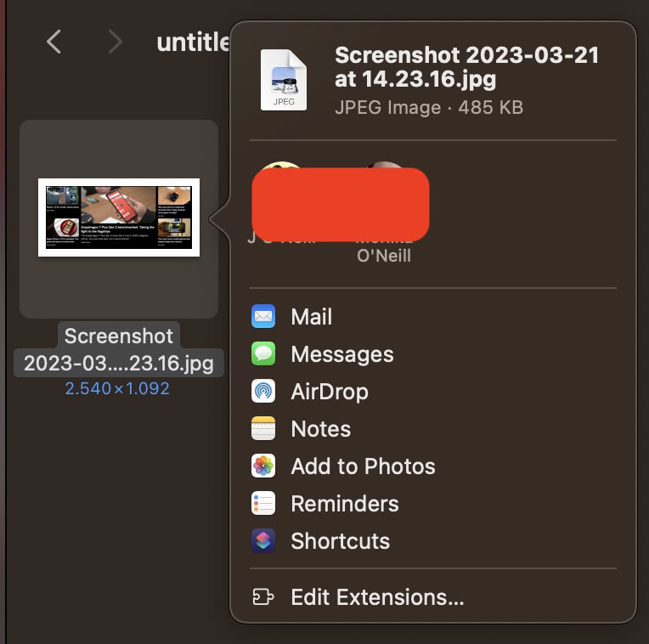
Task: Select the Edit Extensions… menu entry text
Action: pos(377,597)
